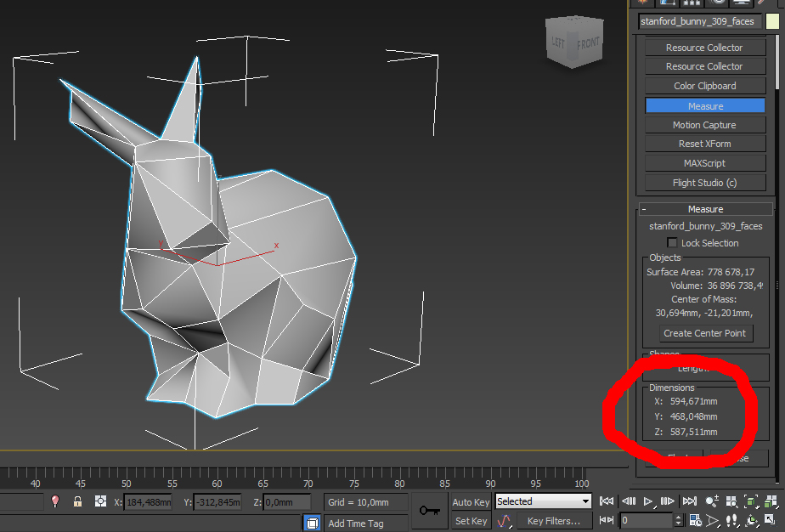Collapse the Measure rollout
785x532 pixels.
pos(705,209)
